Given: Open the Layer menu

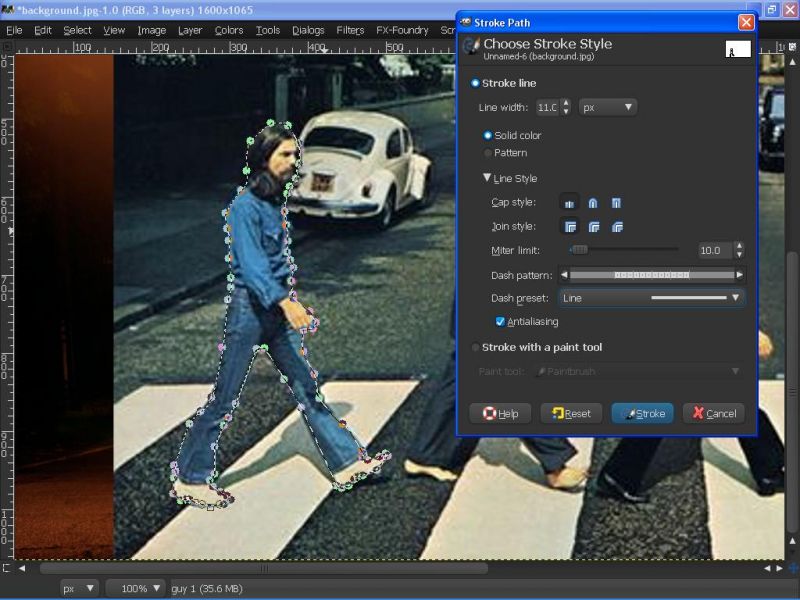Looking at the screenshot, I should click(x=190, y=31).
